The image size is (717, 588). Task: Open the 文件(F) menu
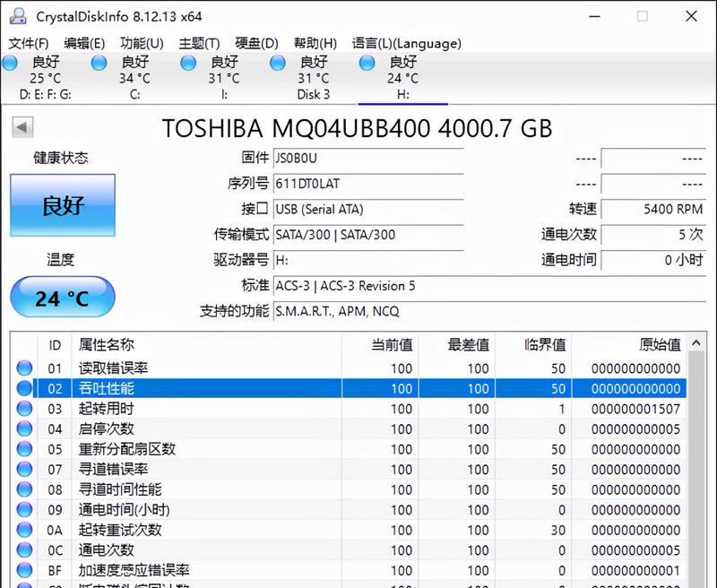pyautogui.click(x=29, y=43)
